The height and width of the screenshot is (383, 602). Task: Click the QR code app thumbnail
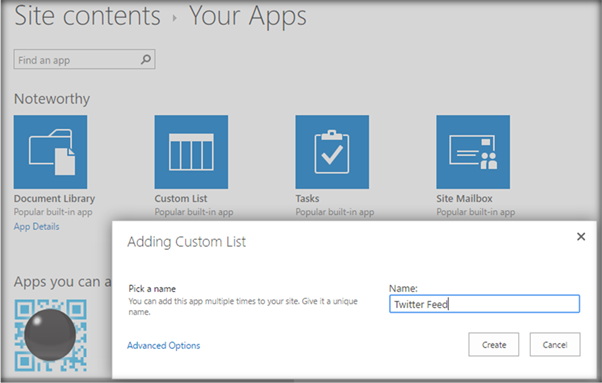[50, 335]
